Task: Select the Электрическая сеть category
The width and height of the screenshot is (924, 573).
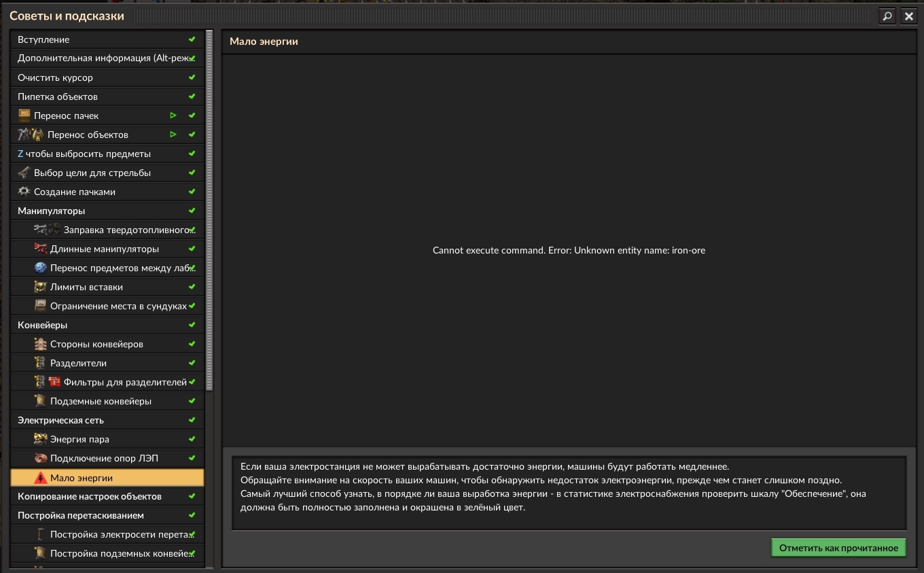Action: click(107, 420)
